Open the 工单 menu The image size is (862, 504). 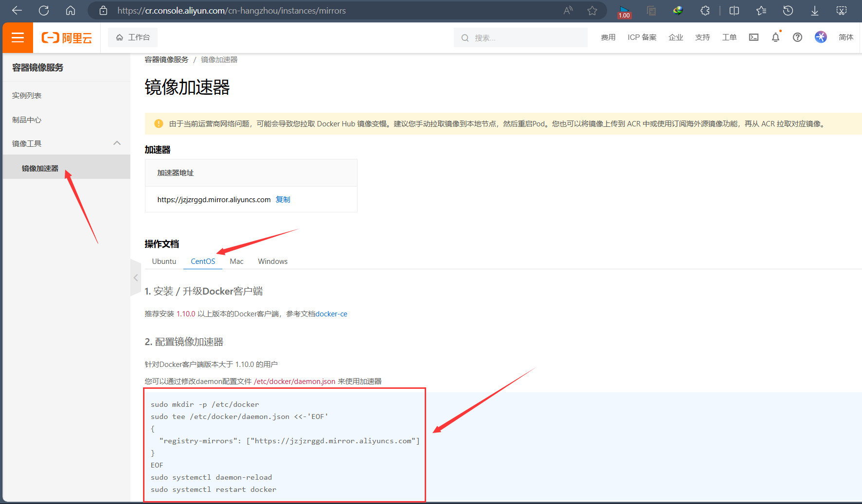click(x=729, y=37)
